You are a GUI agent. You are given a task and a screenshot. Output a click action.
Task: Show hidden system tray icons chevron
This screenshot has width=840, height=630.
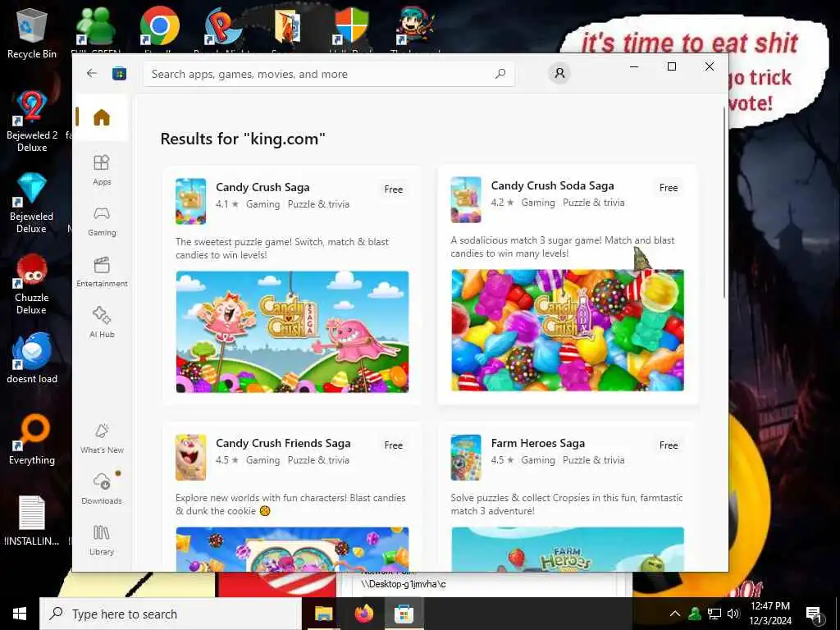675,614
